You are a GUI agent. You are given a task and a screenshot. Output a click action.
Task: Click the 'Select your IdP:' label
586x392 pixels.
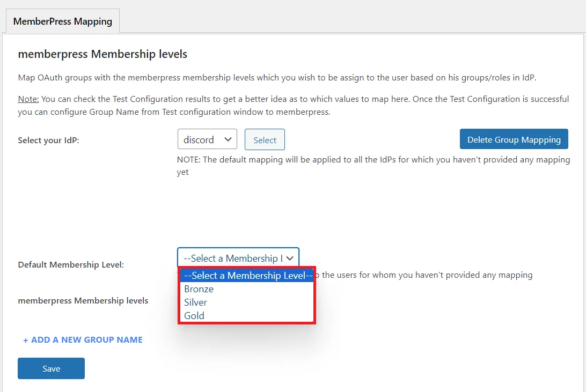tap(49, 140)
